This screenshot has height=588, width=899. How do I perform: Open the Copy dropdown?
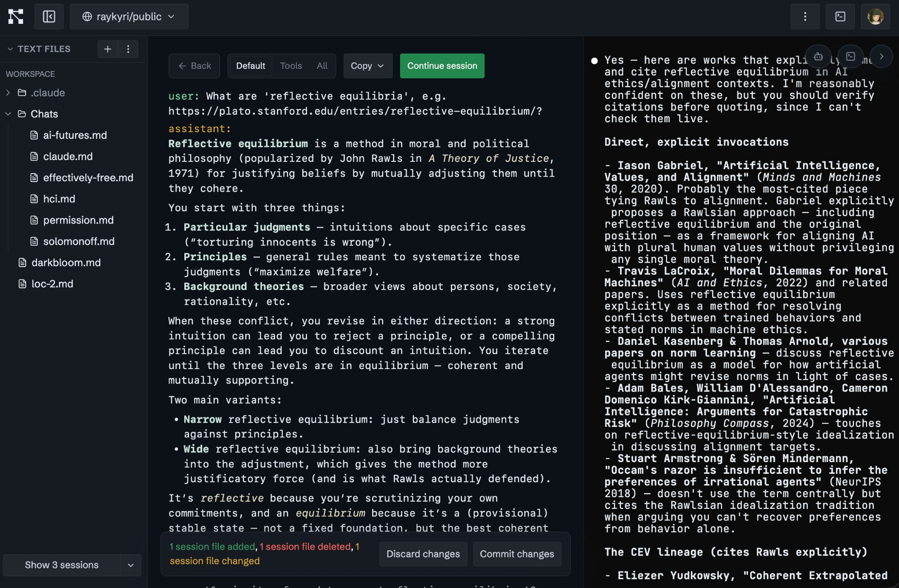pos(368,66)
